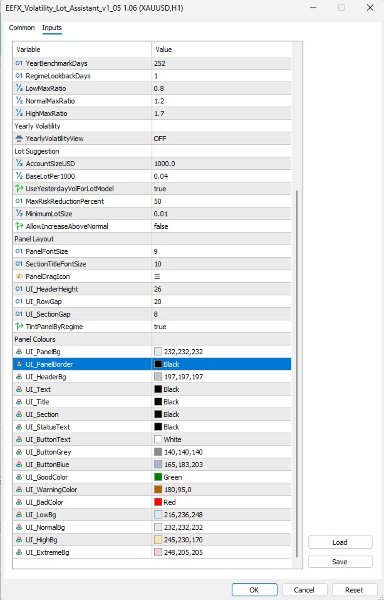
Task: Click the green UI_GoodColor swatch
Action: click(158, 477)
